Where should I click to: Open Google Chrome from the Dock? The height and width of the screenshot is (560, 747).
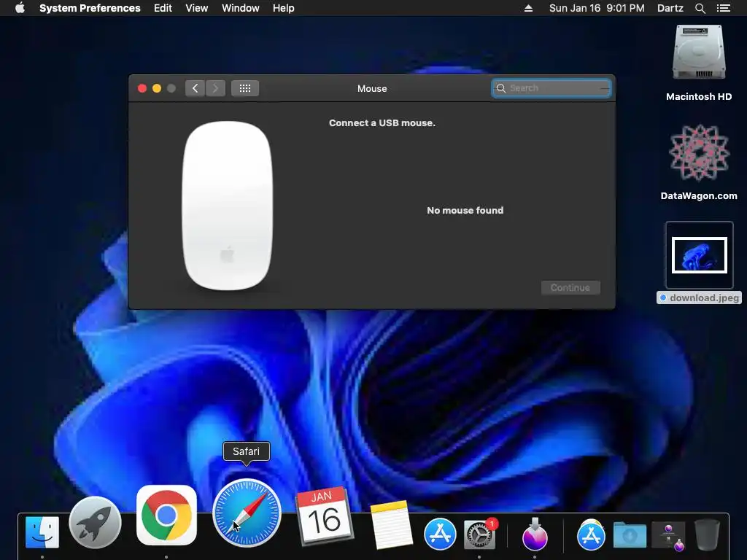[166, 516]
